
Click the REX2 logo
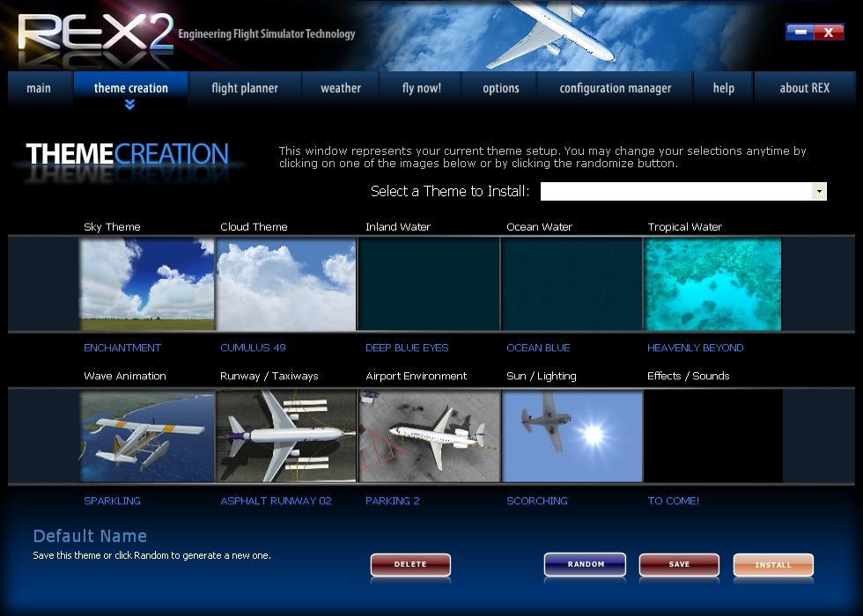coord(96,33)
